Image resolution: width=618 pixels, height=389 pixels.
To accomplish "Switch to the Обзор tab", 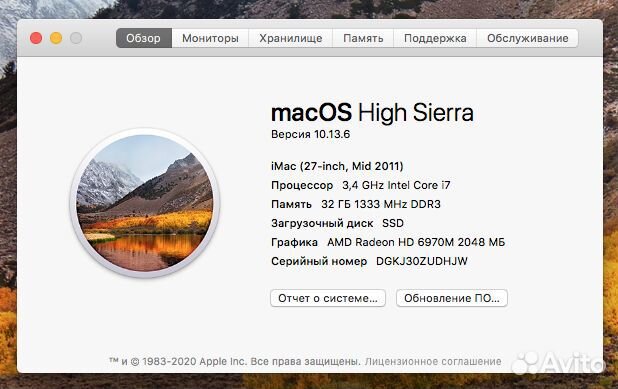I will click(x=144, y=38).
